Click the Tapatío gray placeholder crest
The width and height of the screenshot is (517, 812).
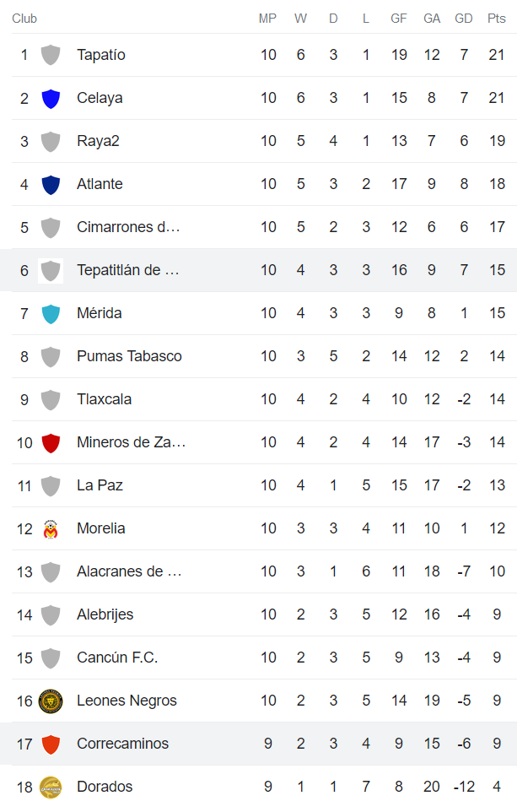[51, 55]
